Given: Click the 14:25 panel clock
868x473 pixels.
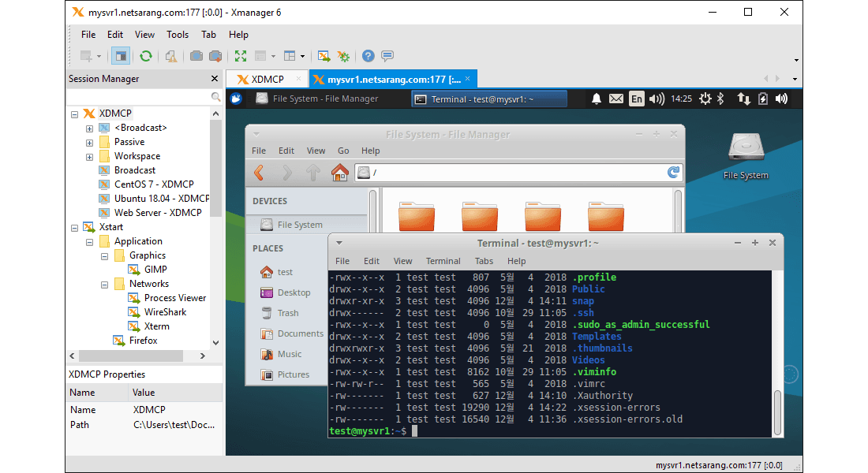Looking at the screenshot, I should 682,99.
